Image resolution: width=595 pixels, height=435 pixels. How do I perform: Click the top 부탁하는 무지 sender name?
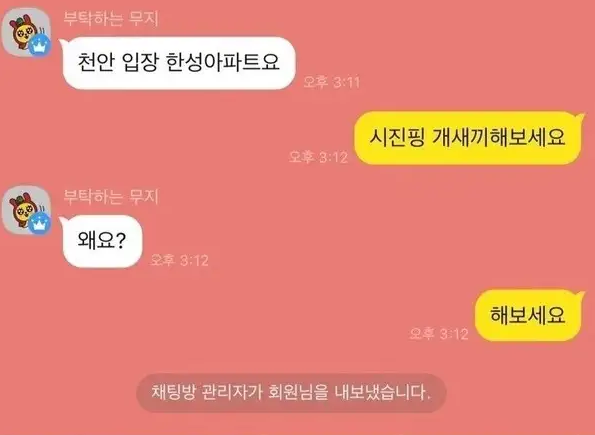tap(110, 19)
